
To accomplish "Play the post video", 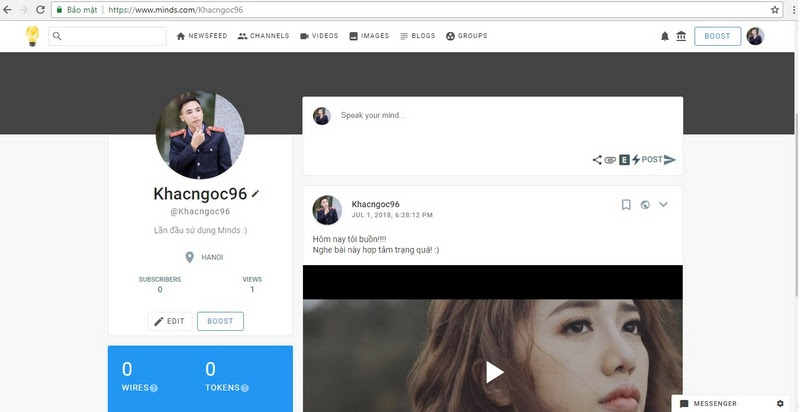I will click(x=494, y=372).
